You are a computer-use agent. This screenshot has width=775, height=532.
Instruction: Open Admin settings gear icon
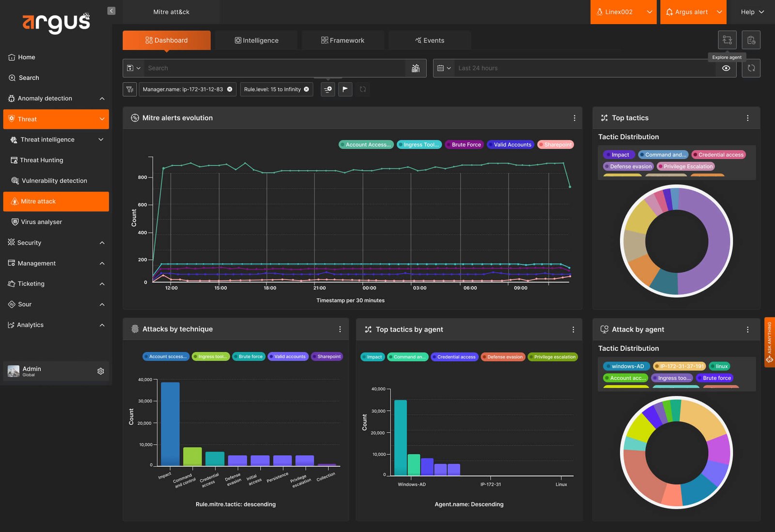point(101,371)
